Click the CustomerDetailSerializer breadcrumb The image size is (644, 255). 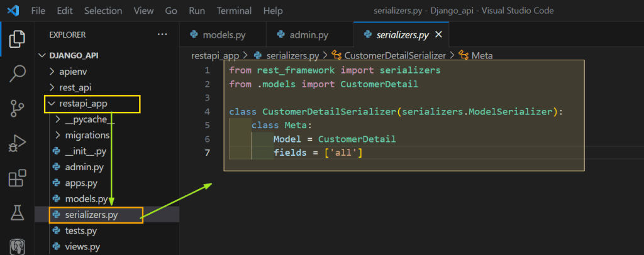point(395,55)
